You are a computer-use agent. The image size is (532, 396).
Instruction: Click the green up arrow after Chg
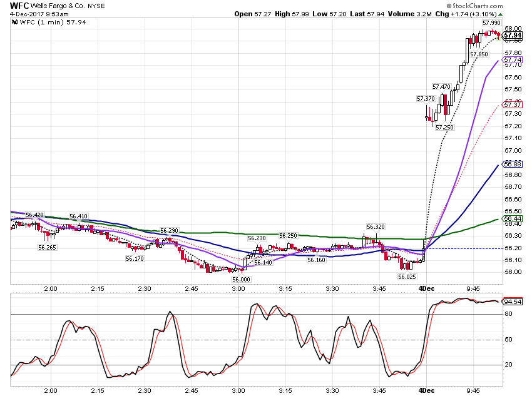[x=501, y=14]
